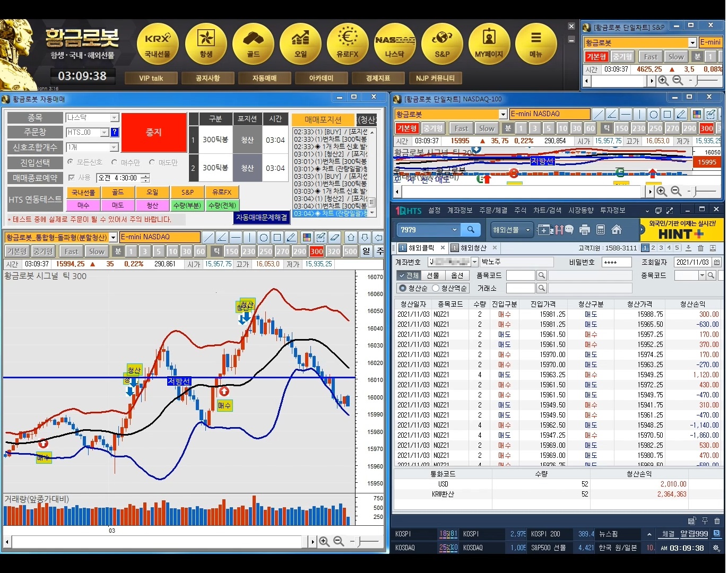Click 경제지표 button in top bar
The width and height of the screenshot is (728, 573).
(x=378, y=78)
